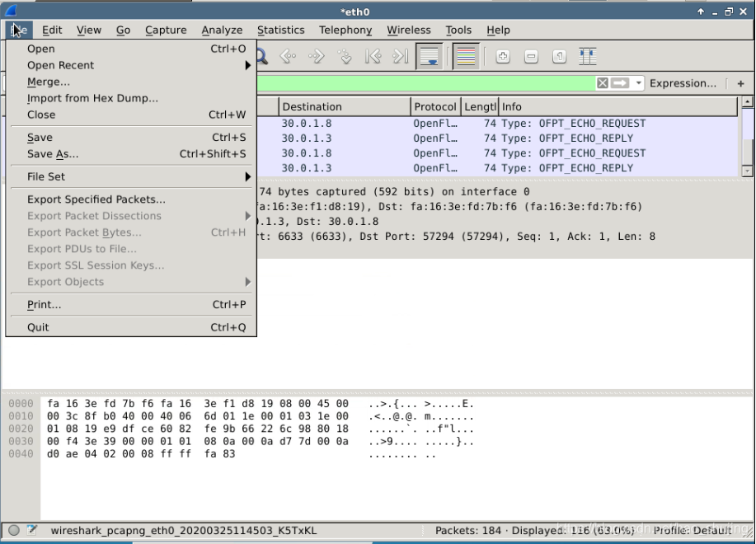The image size is (756, 544).
Task: Click the title bar up-arrow button
Action: 701,12
